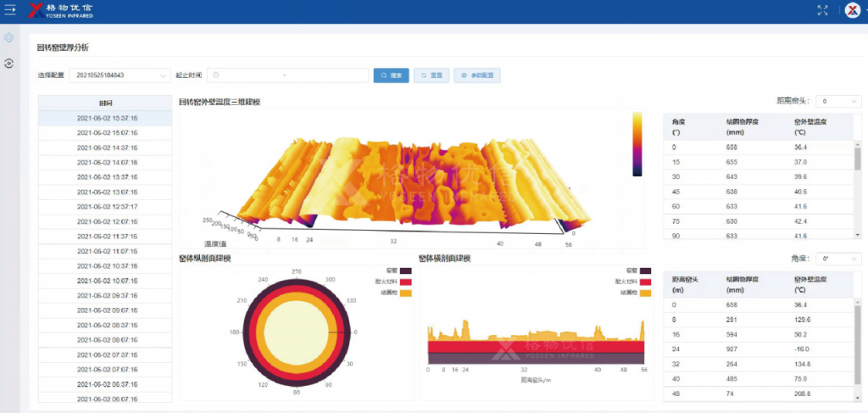Click the clock icon in date range field
This screenshot has width=868, height=413.
(216, 75)
